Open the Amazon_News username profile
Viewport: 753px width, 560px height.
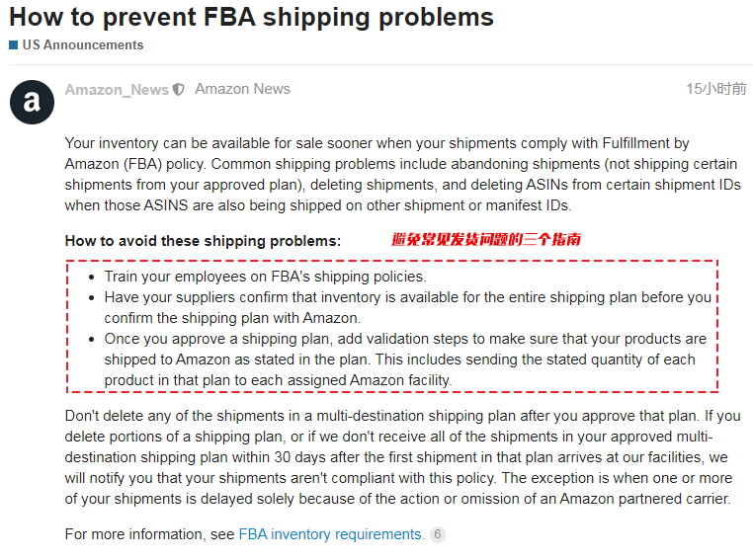[x=117, y=90]
